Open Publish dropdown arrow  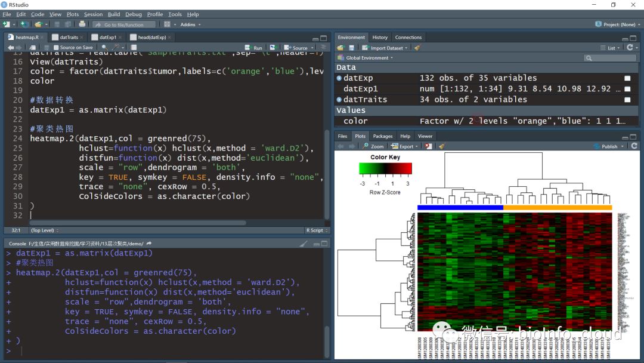(x=623, y=146)
